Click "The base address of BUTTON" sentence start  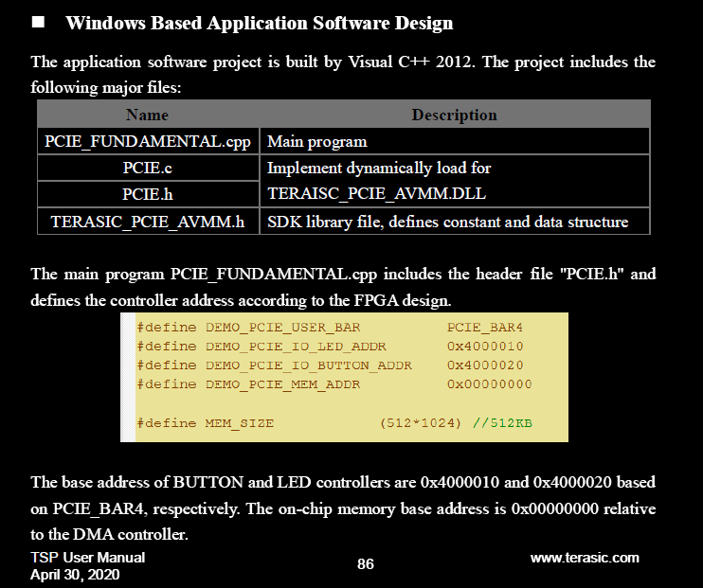[136, 482]
